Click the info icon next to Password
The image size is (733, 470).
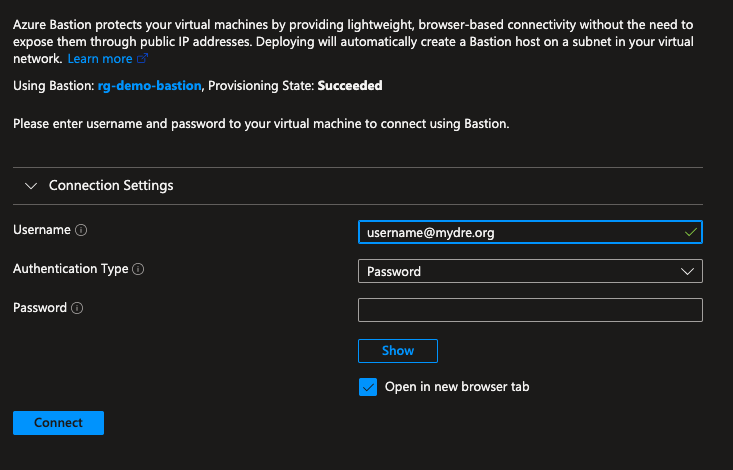tap(77, 308)
